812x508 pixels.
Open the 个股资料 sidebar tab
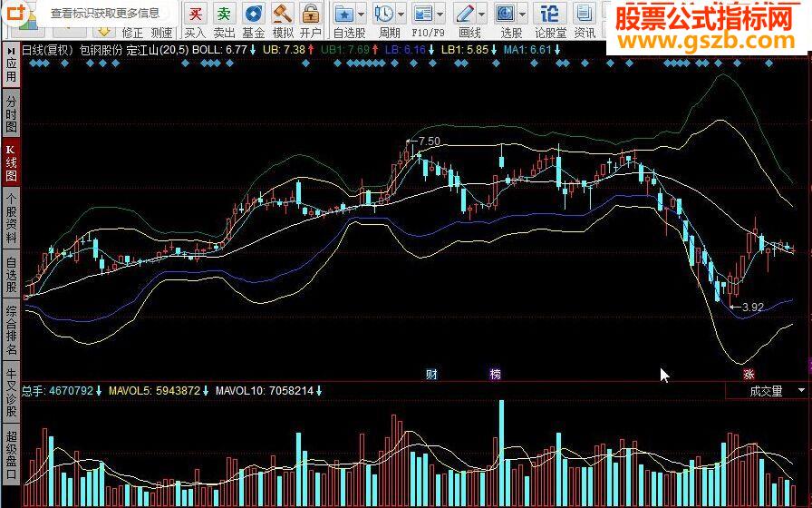(x=11, y=218)
